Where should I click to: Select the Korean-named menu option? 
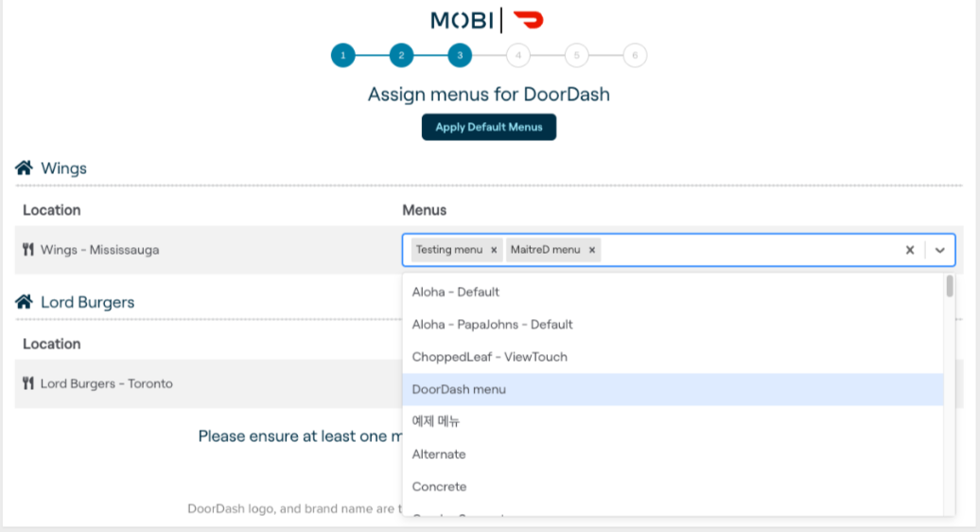(x=436, y=421)
